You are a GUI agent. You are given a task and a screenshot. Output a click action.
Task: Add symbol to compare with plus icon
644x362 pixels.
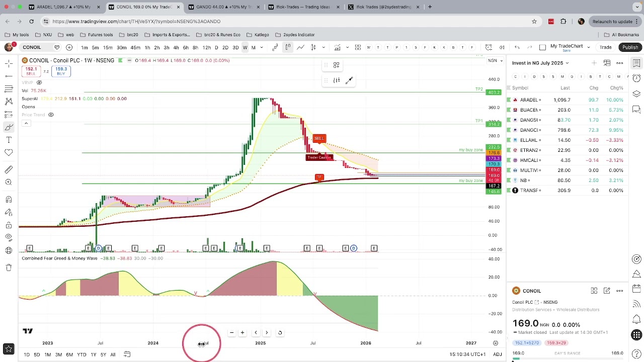[69, 47]
